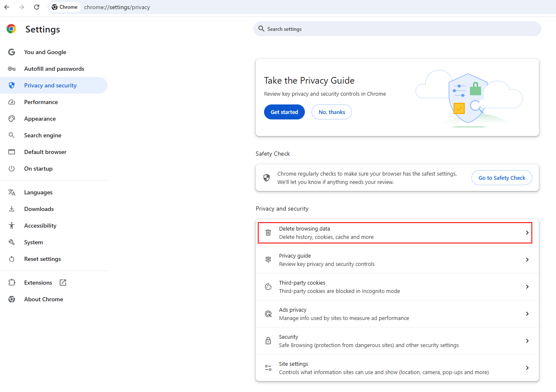Expand Delete browsing data with its chevron
Viewport: 556px width, 392px height.
(527, 233)
